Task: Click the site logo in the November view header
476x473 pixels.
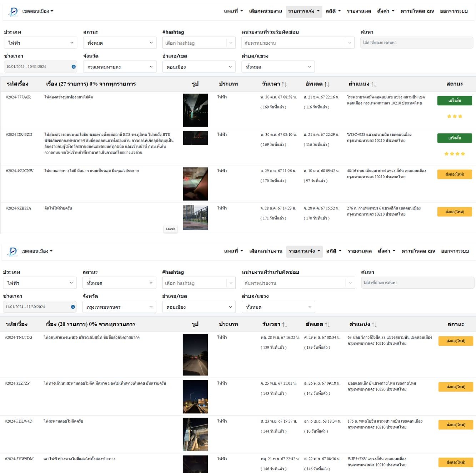Action: coord(12,252)
